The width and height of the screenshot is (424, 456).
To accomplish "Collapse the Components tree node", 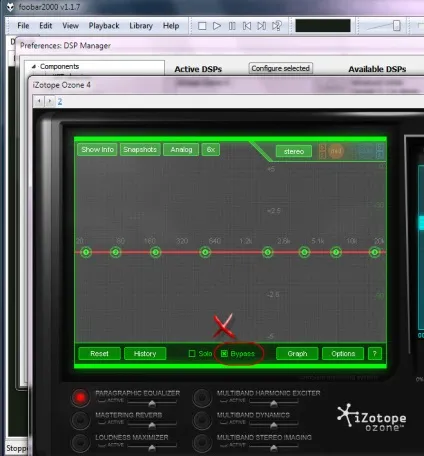I will coord(33,67).
